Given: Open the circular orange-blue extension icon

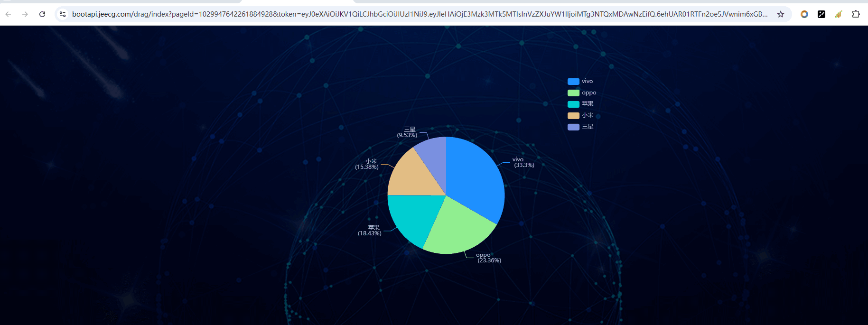Looking at the screenshot, I should 804,14.
